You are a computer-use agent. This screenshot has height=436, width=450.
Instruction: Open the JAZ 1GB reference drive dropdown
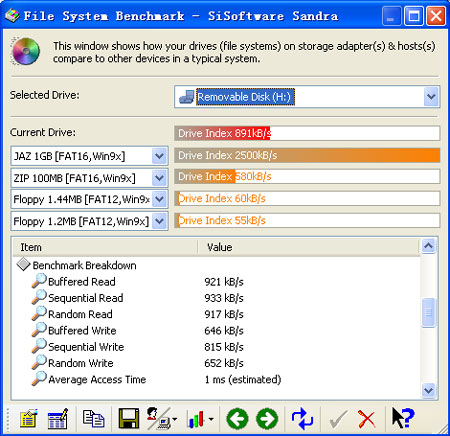(159, 156)
